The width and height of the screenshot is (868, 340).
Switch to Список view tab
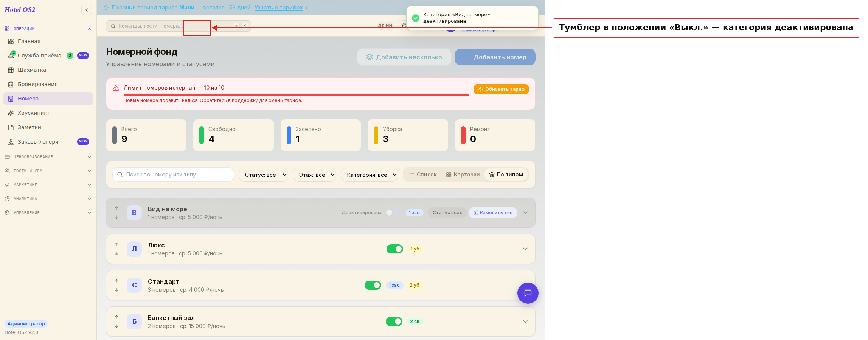pos(423,175)
